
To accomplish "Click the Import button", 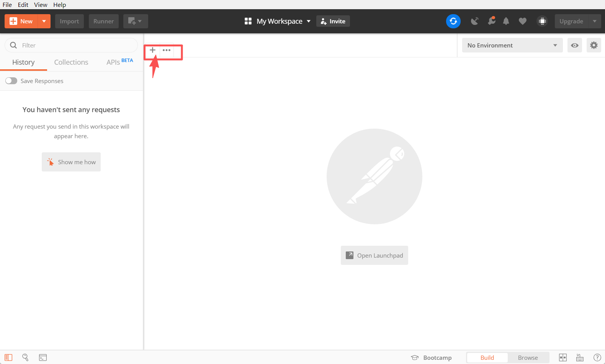I will click(69, 21).
